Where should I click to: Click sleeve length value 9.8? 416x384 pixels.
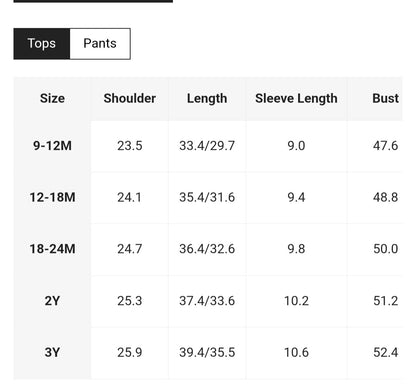pyautogui.click(x=296, y=249)
